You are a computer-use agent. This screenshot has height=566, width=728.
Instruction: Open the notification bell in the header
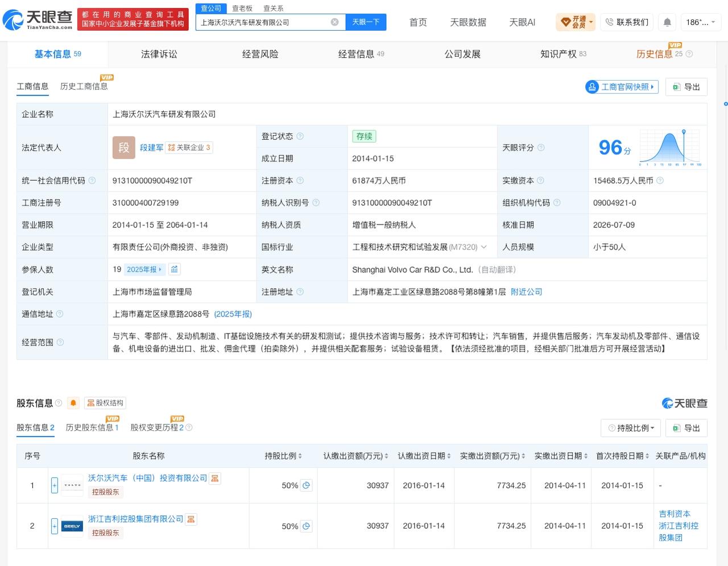click(667, 22)
